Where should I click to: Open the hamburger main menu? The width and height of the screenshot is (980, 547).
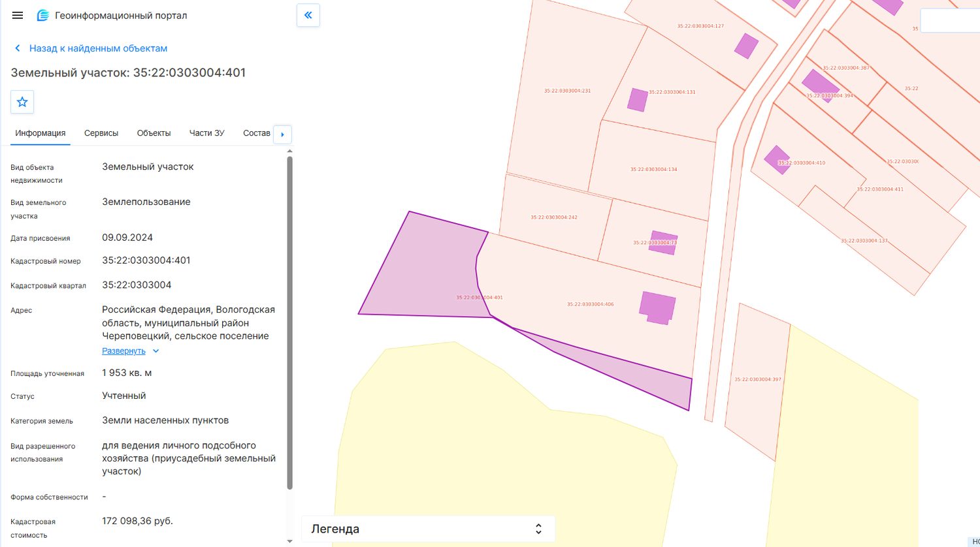tap(18, 15)
